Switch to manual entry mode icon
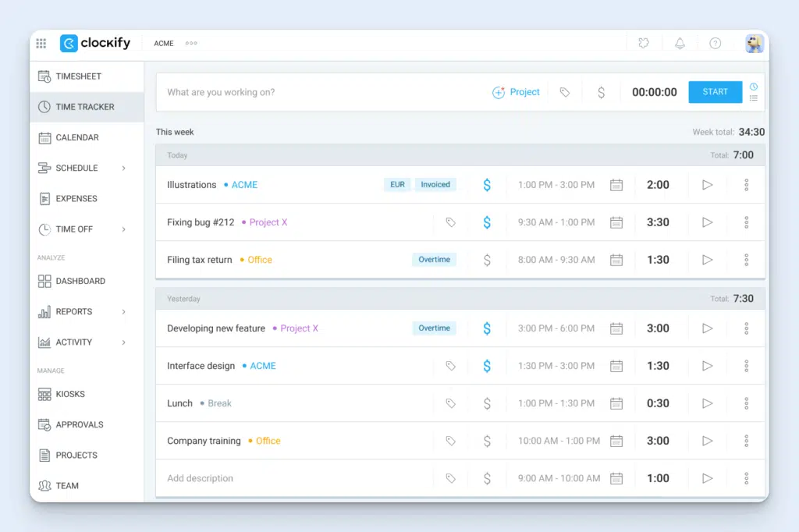Viewport: 799px width, 532px height. pyautogui.click(x=754, y=98)
